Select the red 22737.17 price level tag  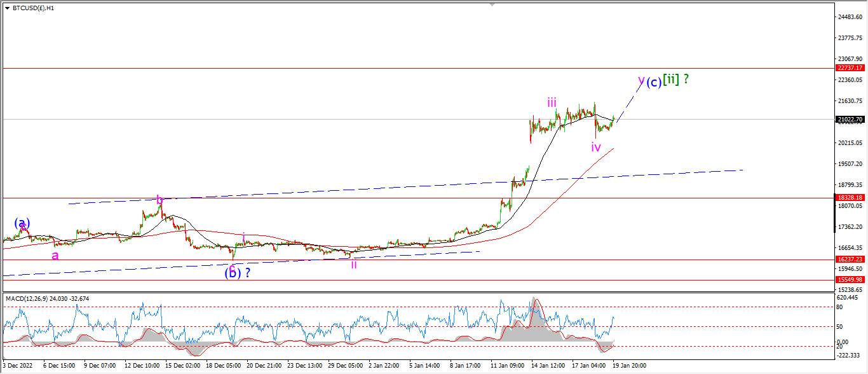(x=850, y=67)
